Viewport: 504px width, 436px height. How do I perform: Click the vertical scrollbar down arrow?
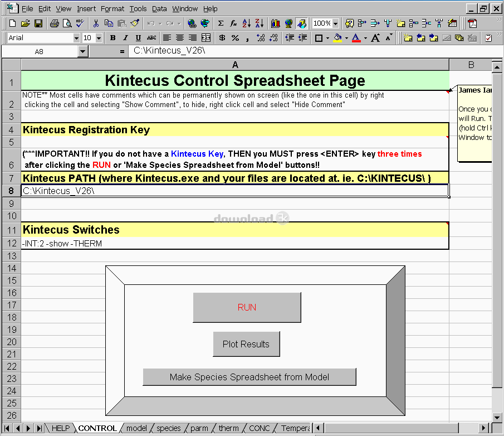coord(497,418)
